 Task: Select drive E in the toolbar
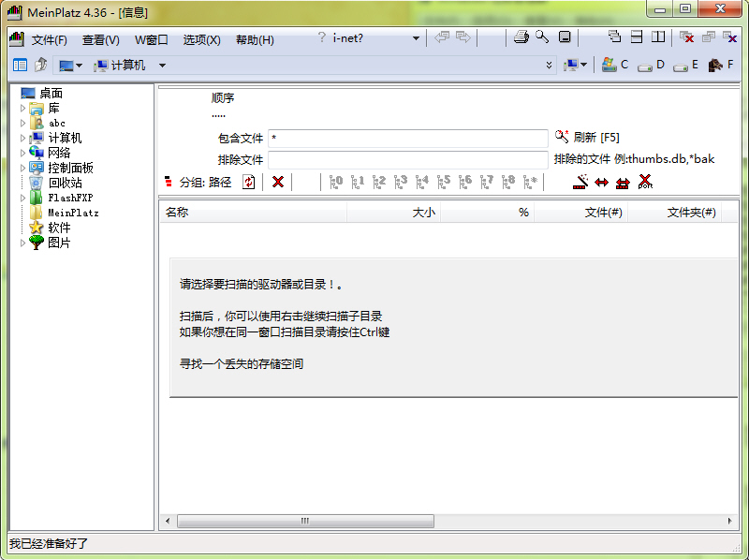click(x=685, y=65)
